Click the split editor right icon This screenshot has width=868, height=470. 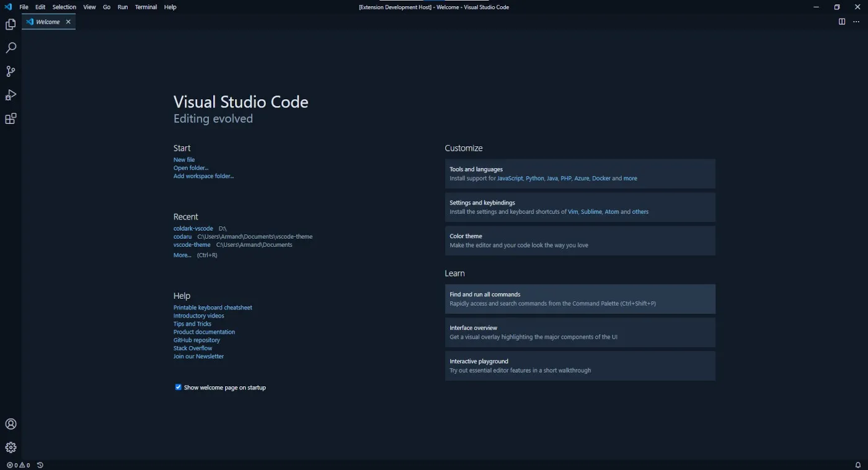coord(842,22)
